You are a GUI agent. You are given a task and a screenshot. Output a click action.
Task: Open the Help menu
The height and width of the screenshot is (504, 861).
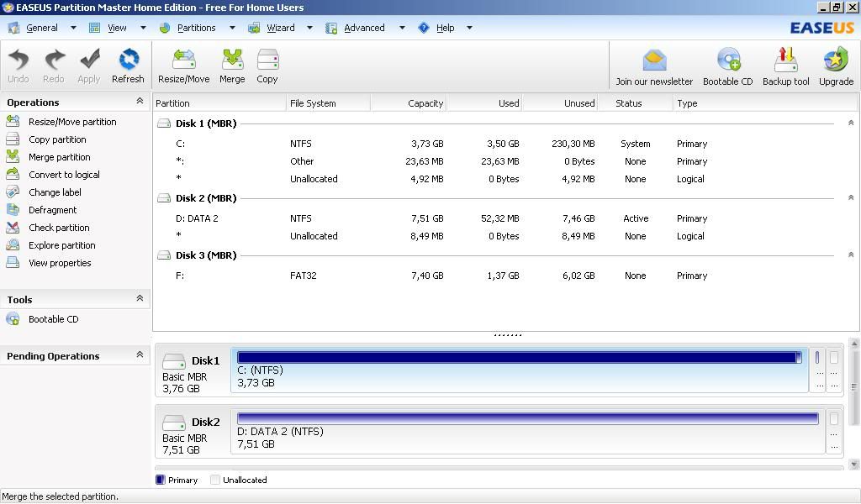(x=446, y=28)
